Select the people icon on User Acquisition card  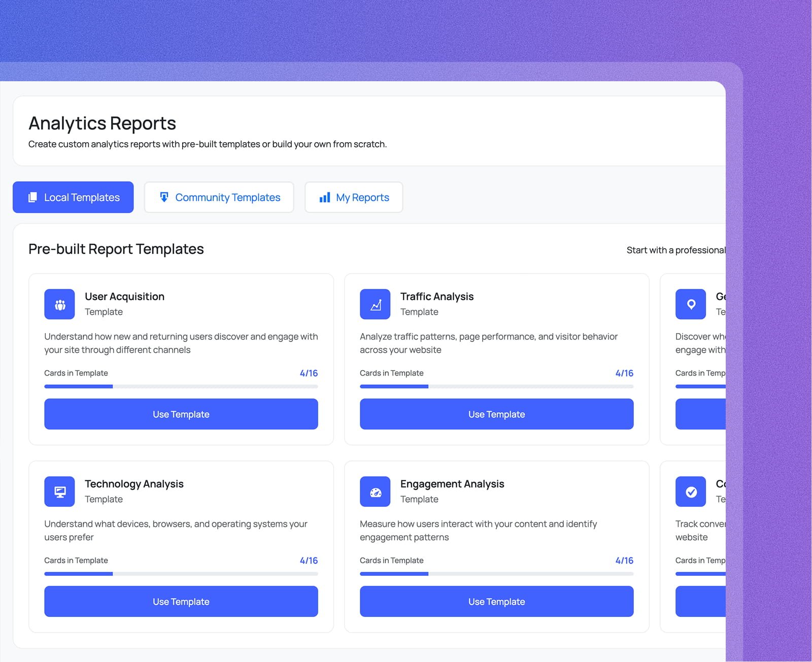pyautogui.click(x=59, y=304)
